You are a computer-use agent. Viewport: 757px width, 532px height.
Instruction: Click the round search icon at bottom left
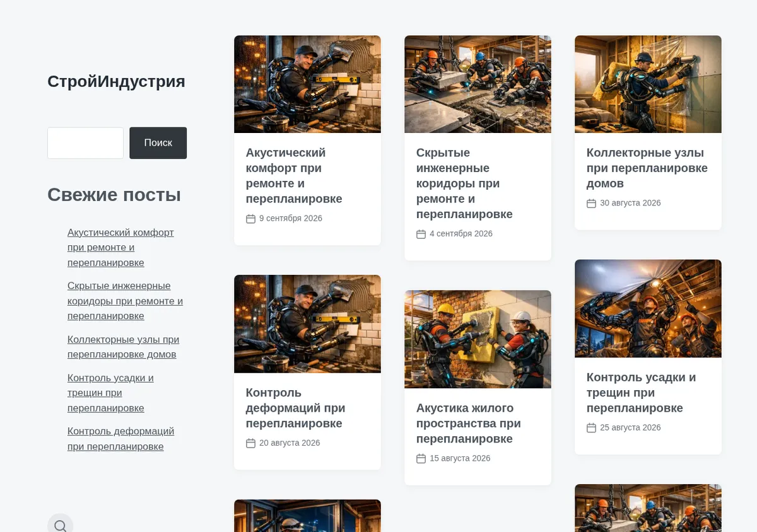pos(61,525)
